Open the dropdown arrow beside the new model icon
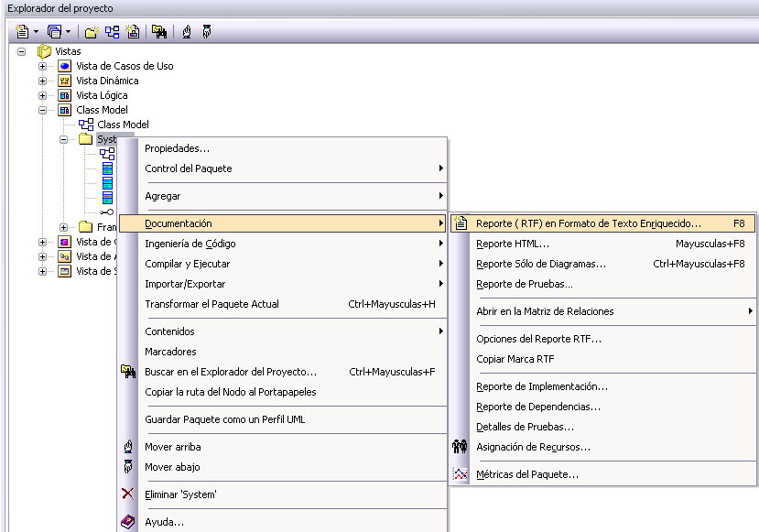The image size is (759, 532). [x=36, y=32]
